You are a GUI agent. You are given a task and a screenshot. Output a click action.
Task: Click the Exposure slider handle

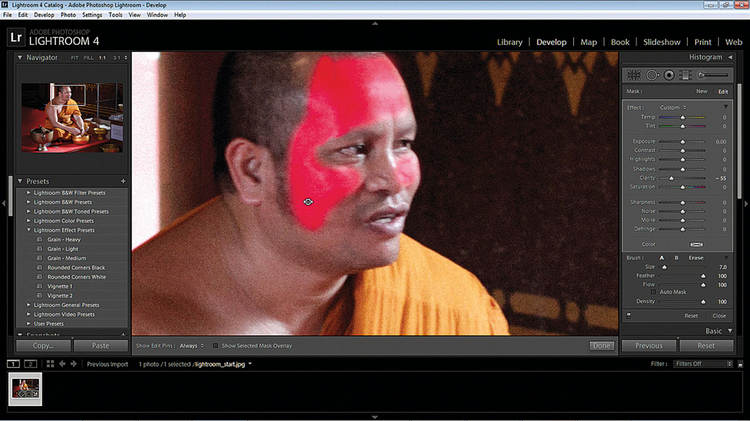pyautogui.click(x=683, y=142)
